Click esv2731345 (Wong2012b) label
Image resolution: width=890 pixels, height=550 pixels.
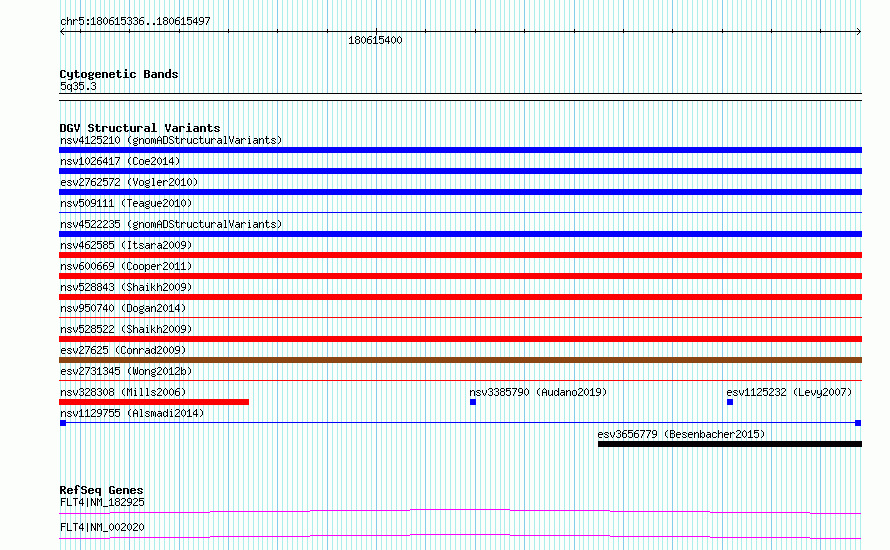[x=126, y=371]
